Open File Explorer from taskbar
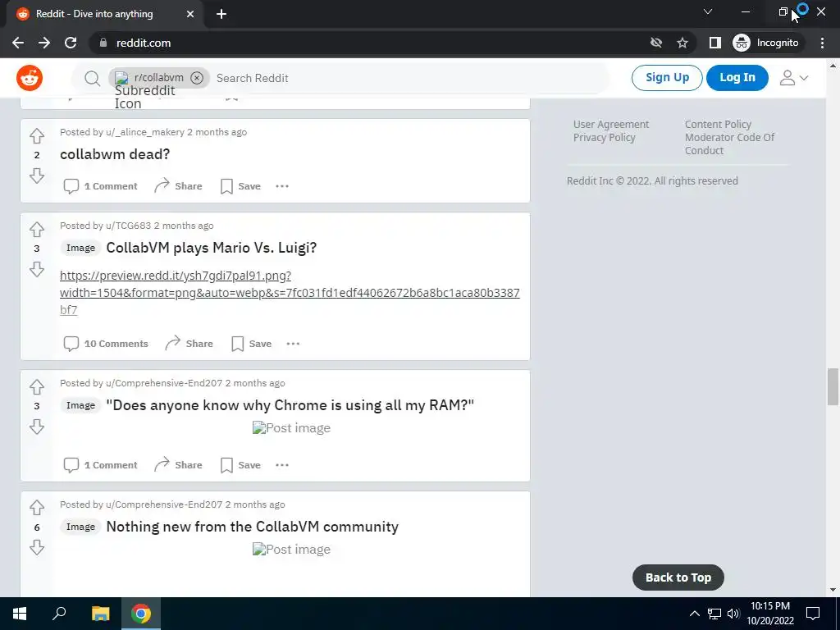 100,614
